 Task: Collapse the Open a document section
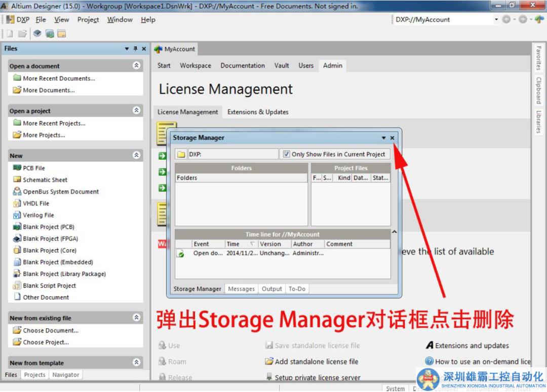(136, 66)
